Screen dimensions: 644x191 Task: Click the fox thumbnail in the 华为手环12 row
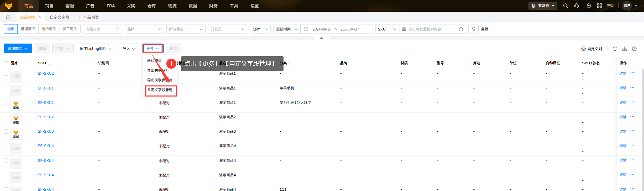16,106
